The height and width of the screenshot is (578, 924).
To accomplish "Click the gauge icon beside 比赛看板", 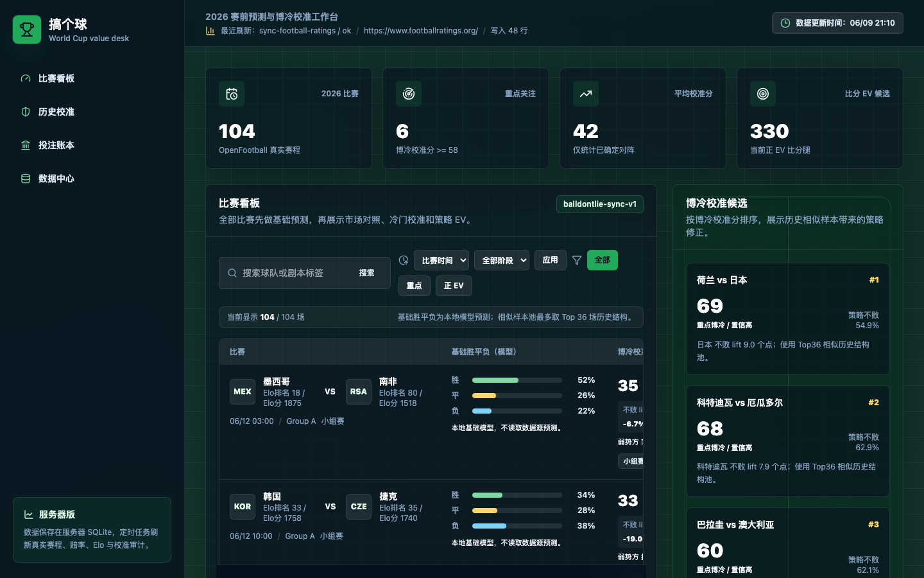I will (x=26, y=78).
